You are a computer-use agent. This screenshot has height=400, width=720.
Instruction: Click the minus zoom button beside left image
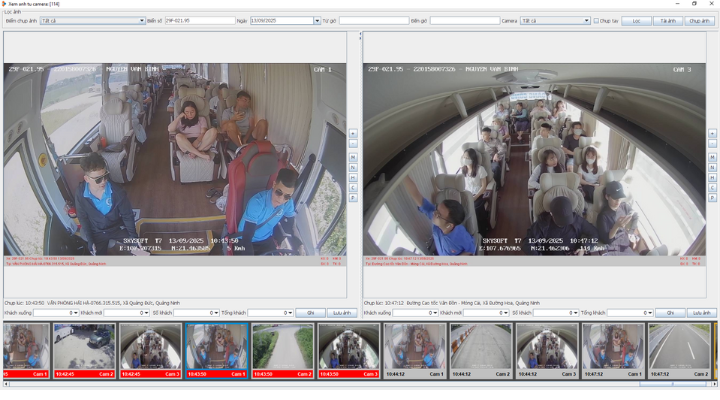pos(353,144)
